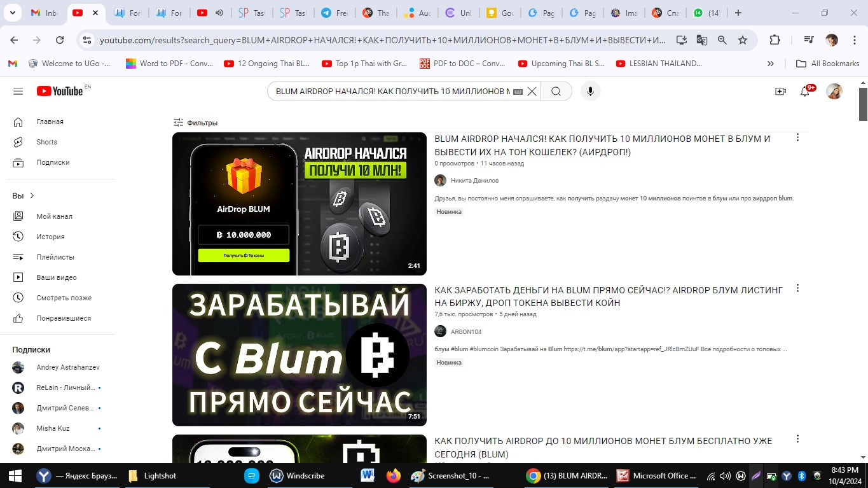Open the zoom indicator in the address bar
This screenshot has height=488, width=868.
[x=722, y=40]
